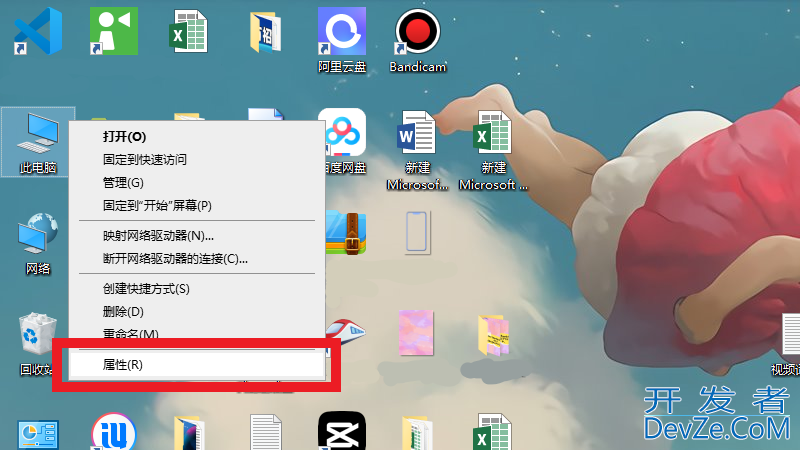The image size is (800, 450).
Task: Choose 删除(D) from context menu
Action: click(197, 311)
